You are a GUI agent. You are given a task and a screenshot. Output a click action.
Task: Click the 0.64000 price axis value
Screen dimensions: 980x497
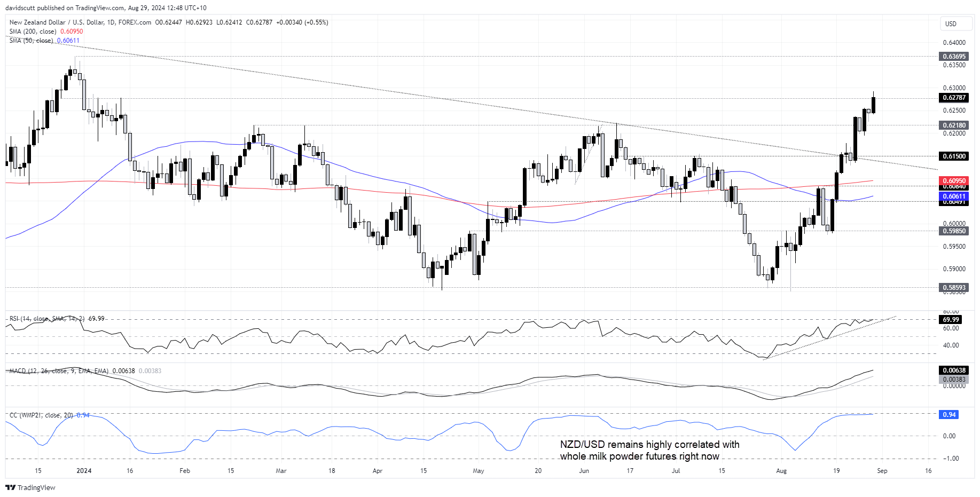coord(954,43)
